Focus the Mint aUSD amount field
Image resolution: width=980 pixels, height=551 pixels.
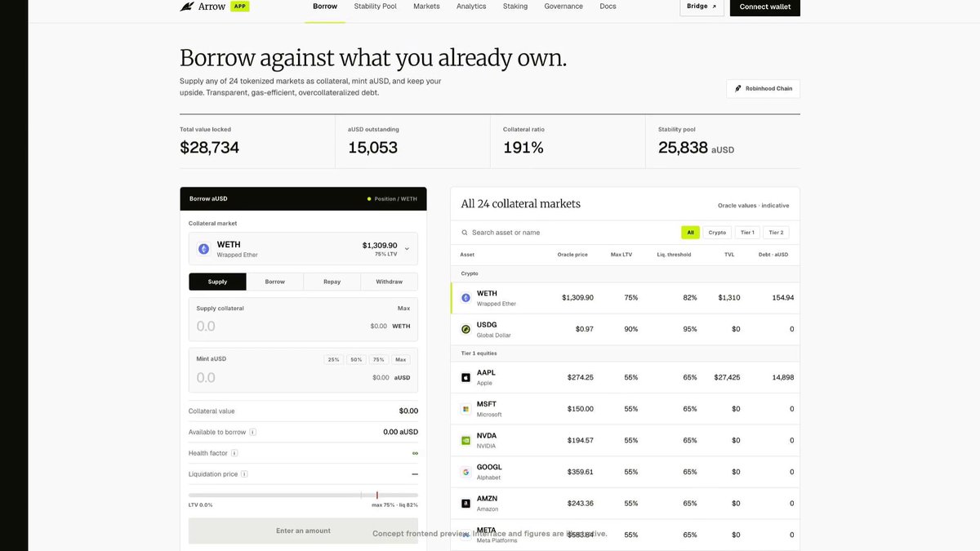(x=278, y=378)
